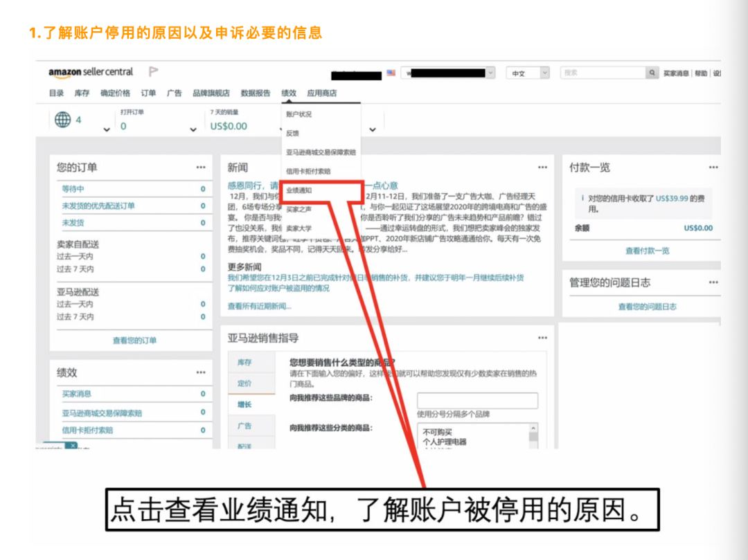Open the 确定价格 menu

point(115,93)
